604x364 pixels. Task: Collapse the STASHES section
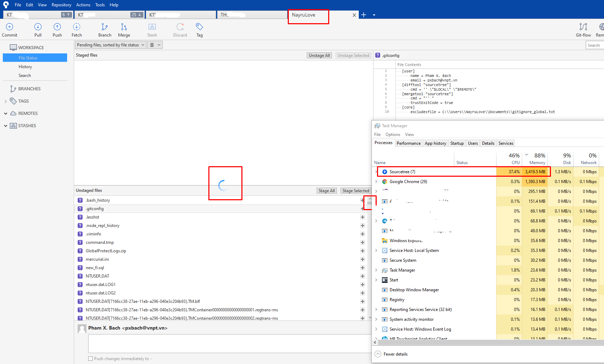[6, 126]
